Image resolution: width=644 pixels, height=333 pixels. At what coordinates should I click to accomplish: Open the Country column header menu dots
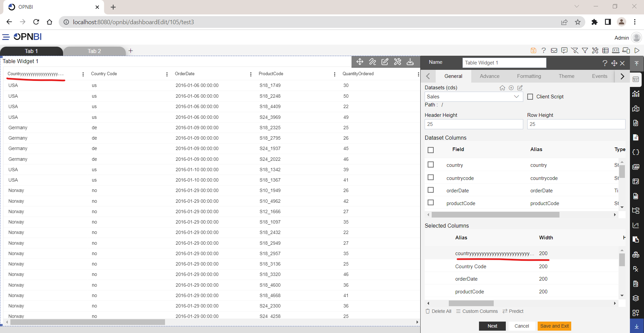(x=83, y=74)
